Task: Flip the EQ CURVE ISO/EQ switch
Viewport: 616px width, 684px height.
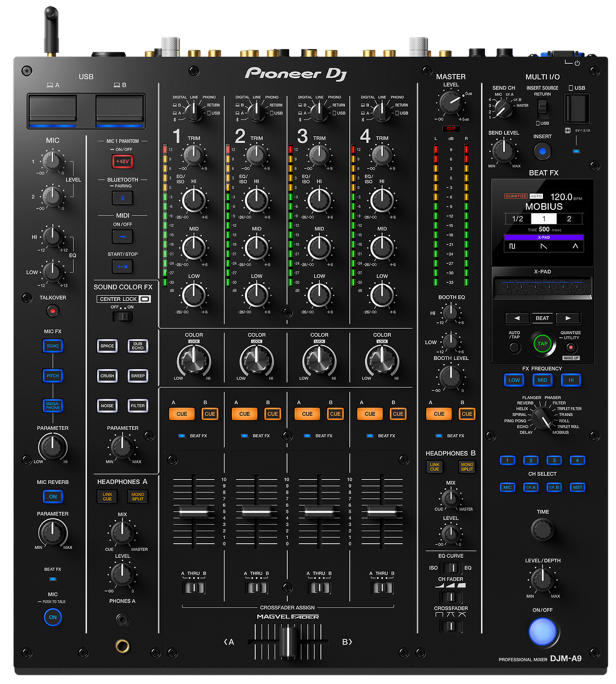Action: 451,567
